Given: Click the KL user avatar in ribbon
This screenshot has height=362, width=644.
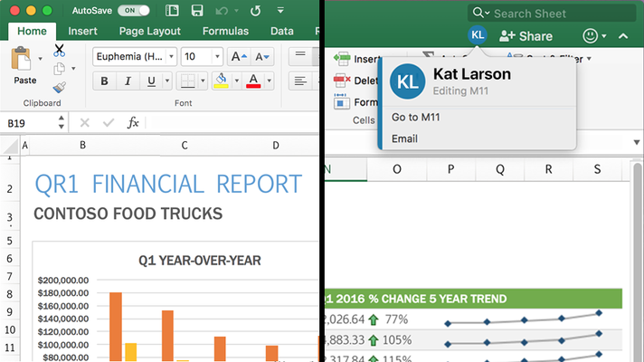Looking at the screenshot, I should click(x=478, y=35).
